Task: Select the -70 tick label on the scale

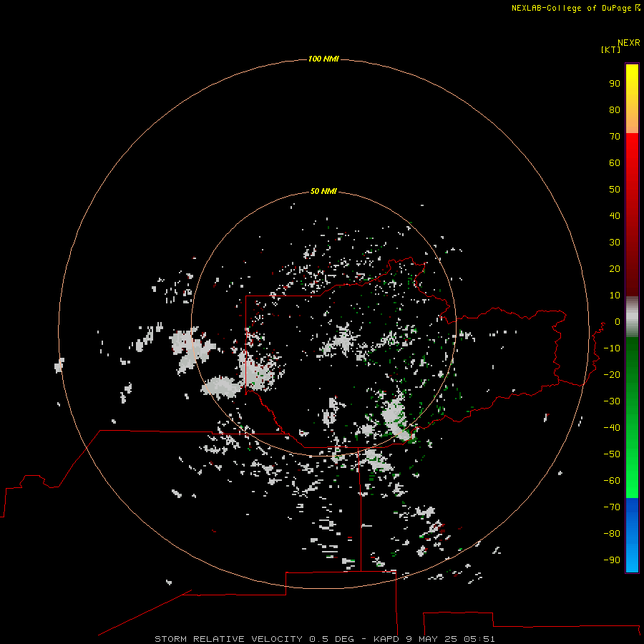Action: (x=612, y=507)
